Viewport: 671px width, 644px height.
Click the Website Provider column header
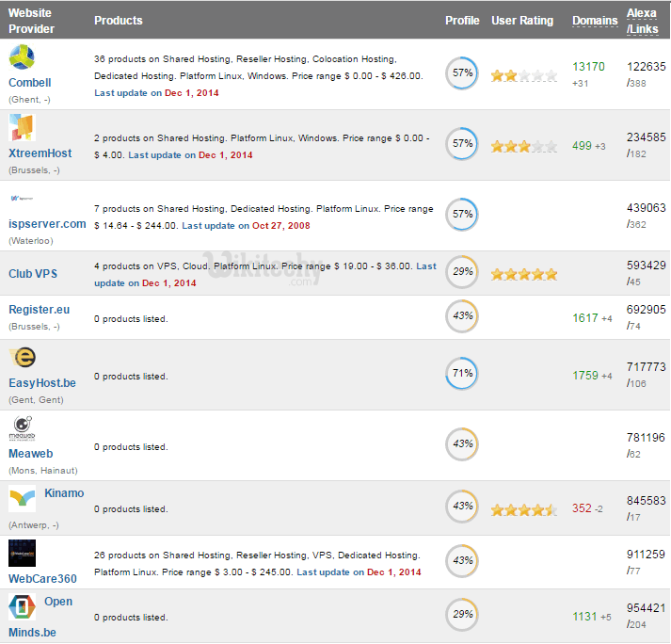point(31,21)
